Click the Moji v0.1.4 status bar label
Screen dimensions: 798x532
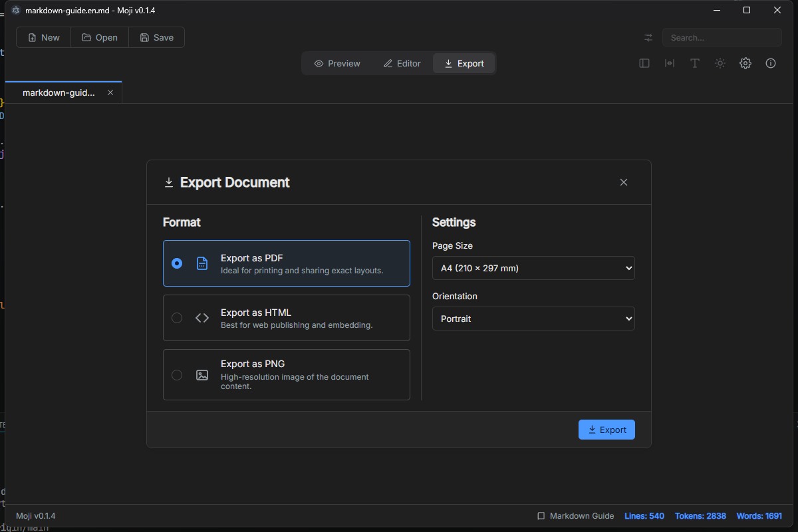click(36, 516)
